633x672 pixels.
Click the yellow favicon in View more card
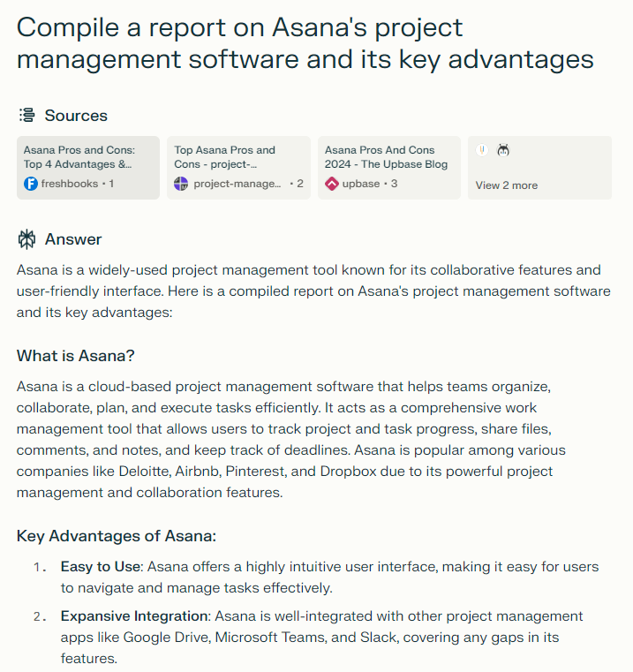pyautogui.click(x=482, y=150)
